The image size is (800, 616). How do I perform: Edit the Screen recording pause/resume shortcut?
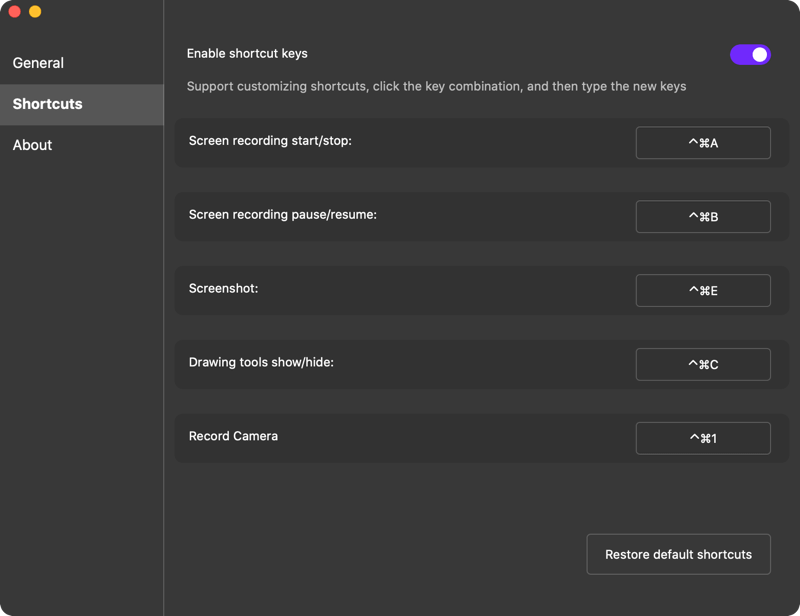pos(703,217)
